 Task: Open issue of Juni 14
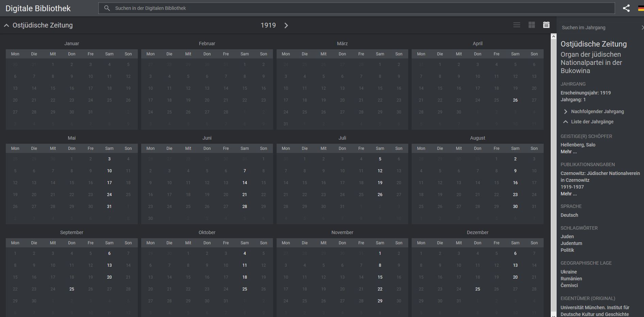(x=245, y=183)
